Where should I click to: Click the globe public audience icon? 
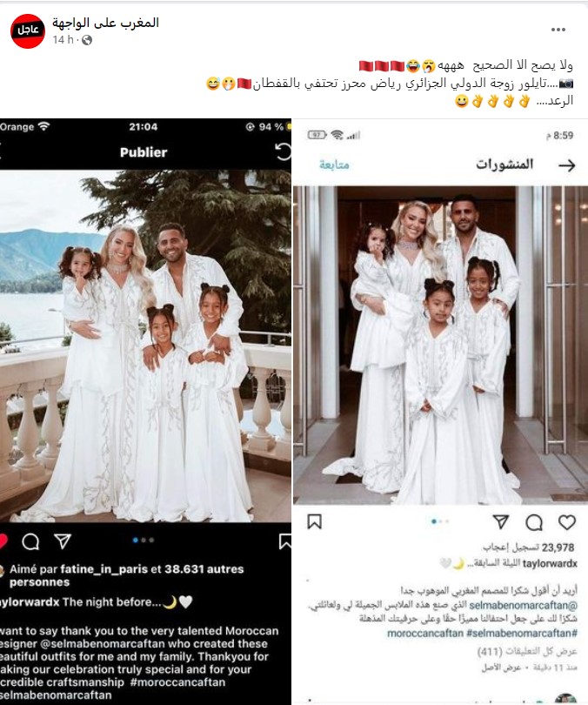coord(87,40)
